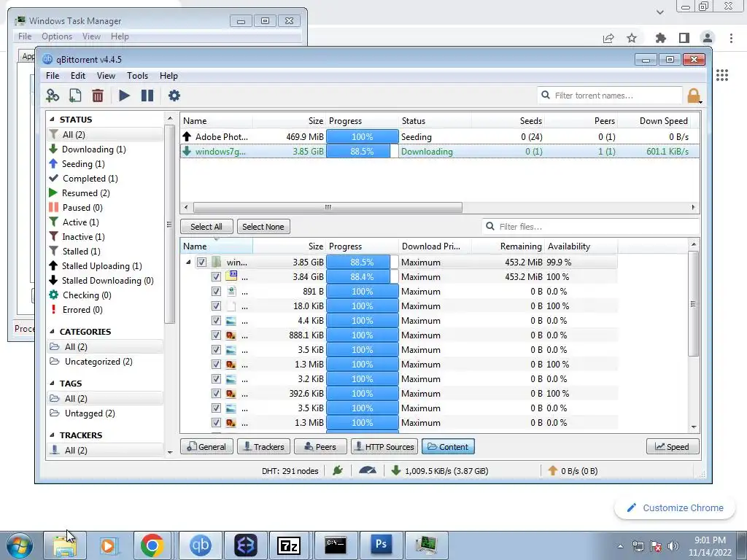
Task: Click the Select All button
Action: pos(206,227)
